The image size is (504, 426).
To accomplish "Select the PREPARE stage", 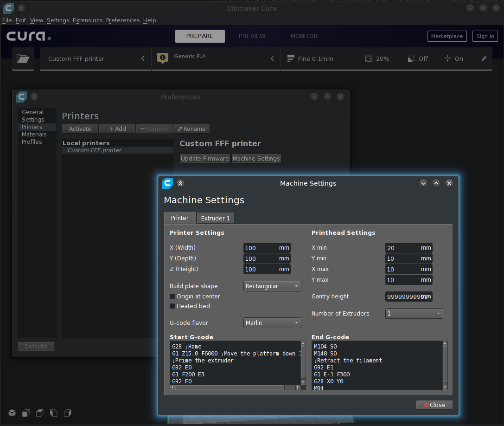I will pyautogui.click(x=200, y=36).
